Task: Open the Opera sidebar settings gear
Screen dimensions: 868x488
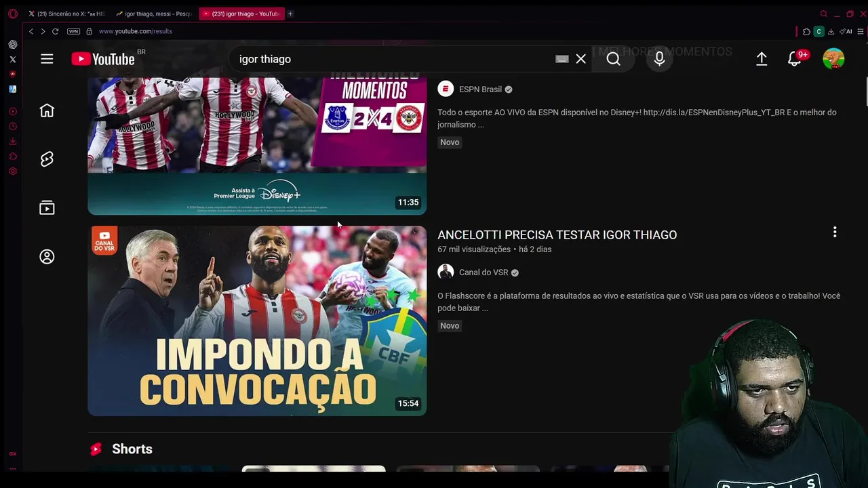Action: (12, 171)
